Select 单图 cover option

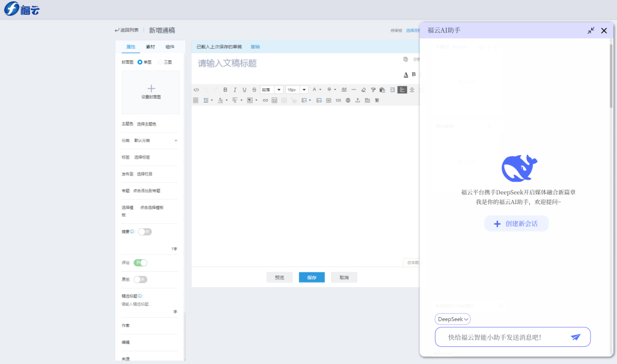tap(139, 62)
